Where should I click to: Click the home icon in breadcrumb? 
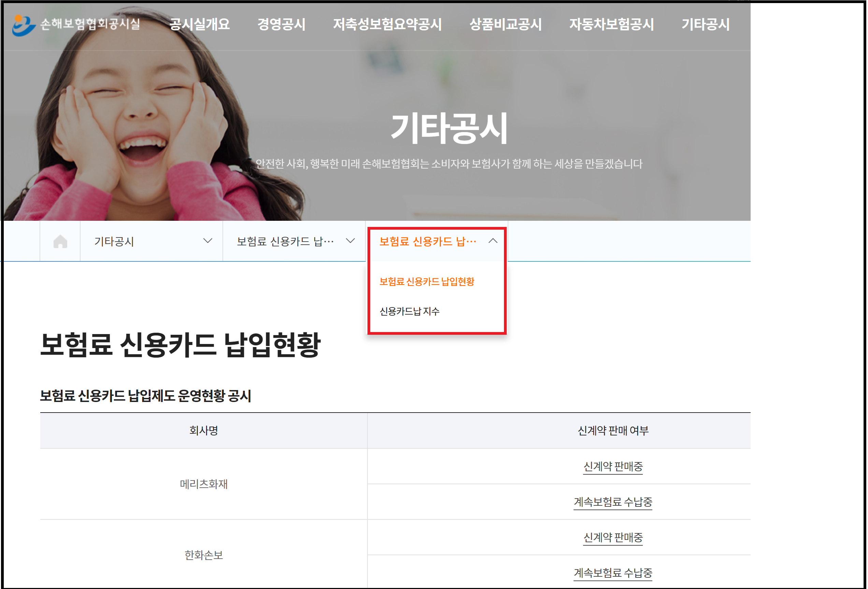point(60,241)
